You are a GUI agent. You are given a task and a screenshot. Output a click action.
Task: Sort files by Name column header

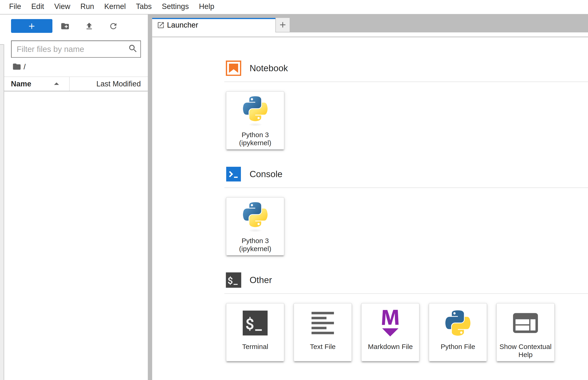[x=37, y=84]
